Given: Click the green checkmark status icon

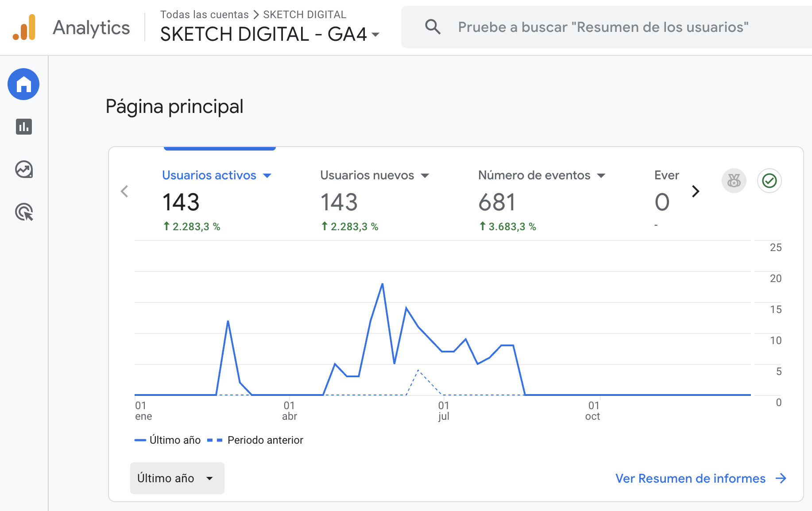Looking at the screenshot, I should (769, 181).
